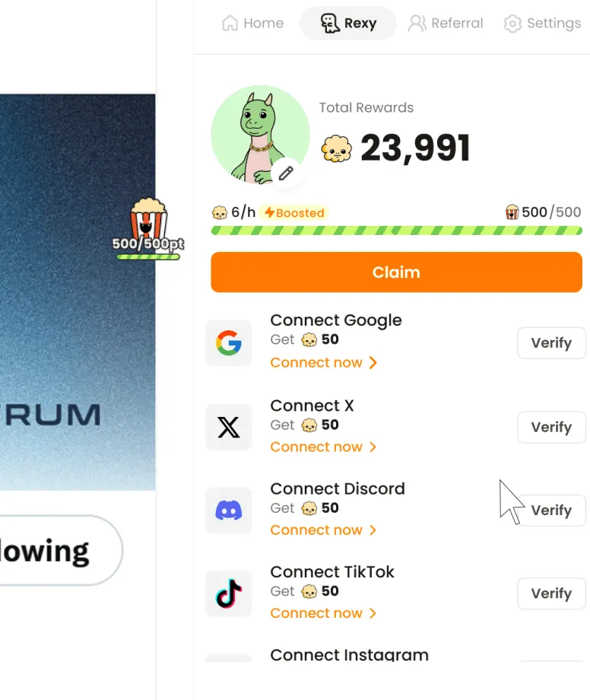Click the popcorn coin beside 23,991

336,148
